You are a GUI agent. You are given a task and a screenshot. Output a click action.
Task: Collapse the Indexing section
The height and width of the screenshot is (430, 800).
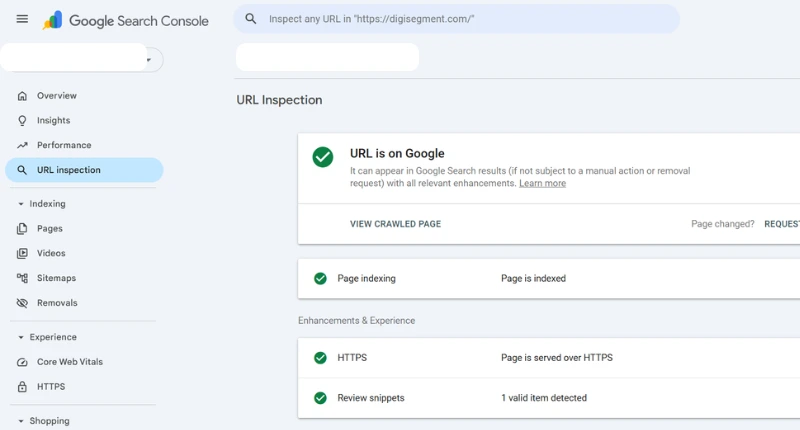tap(21, 204)
